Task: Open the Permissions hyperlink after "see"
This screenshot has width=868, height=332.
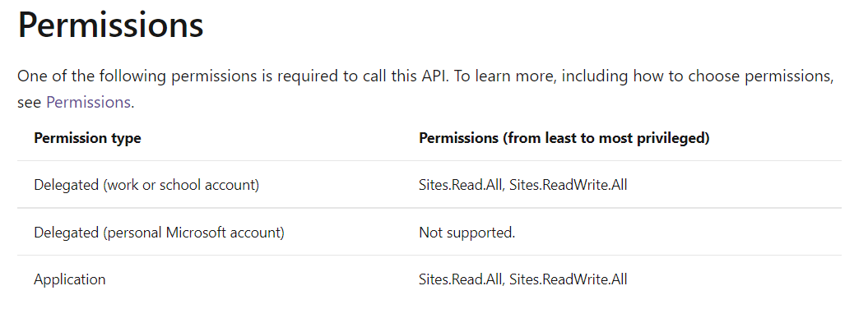Action: tap(88, 103)
